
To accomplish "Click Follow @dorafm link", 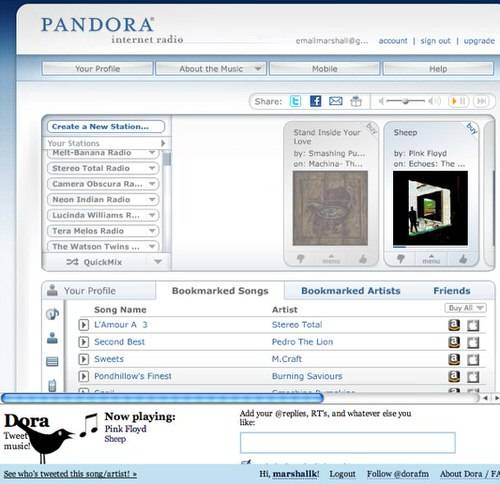I will pos(398,474).
